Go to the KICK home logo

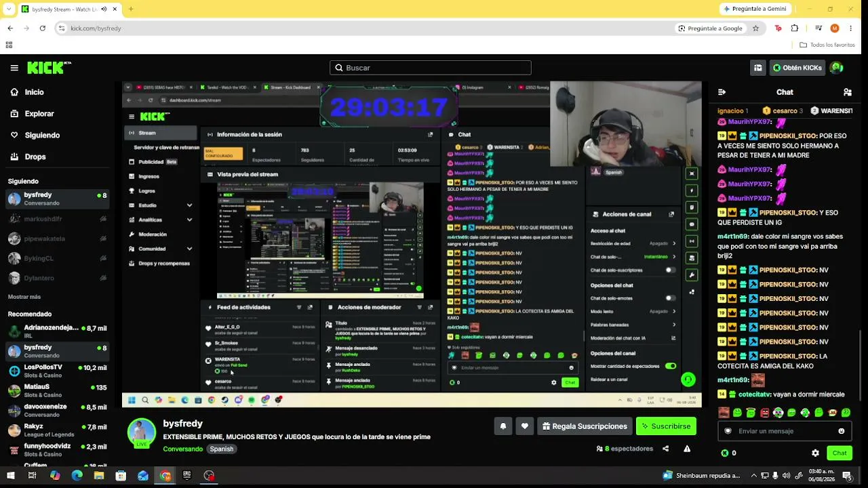tap(49, 68)
